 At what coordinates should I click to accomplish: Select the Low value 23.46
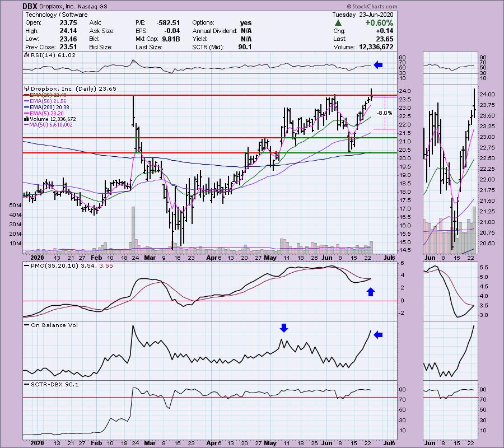(x=68, y=39)
